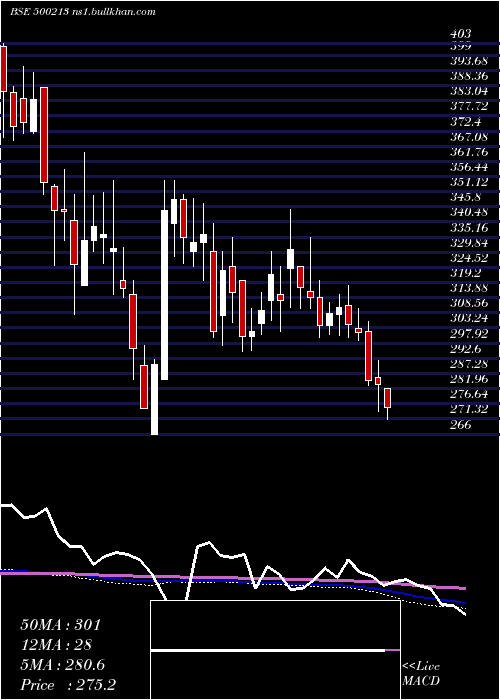
Task: Click the 372.4 price axis label
Action: pyautogui.click(x=466, y=121)
